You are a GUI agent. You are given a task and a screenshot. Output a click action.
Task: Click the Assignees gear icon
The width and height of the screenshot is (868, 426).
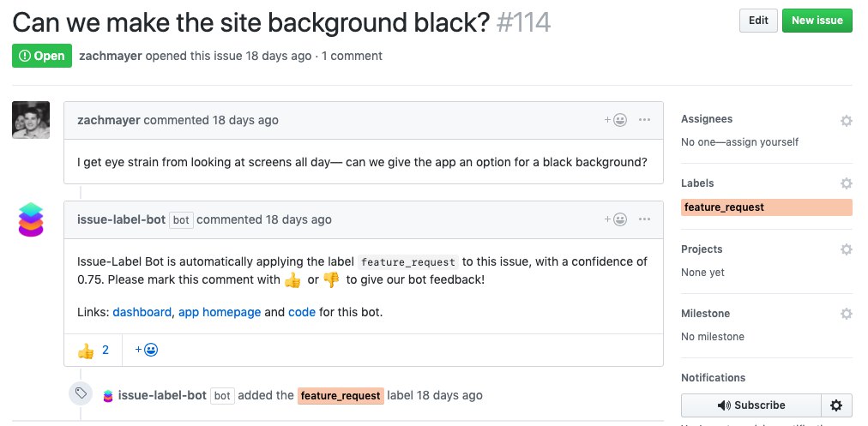point(846,121)
